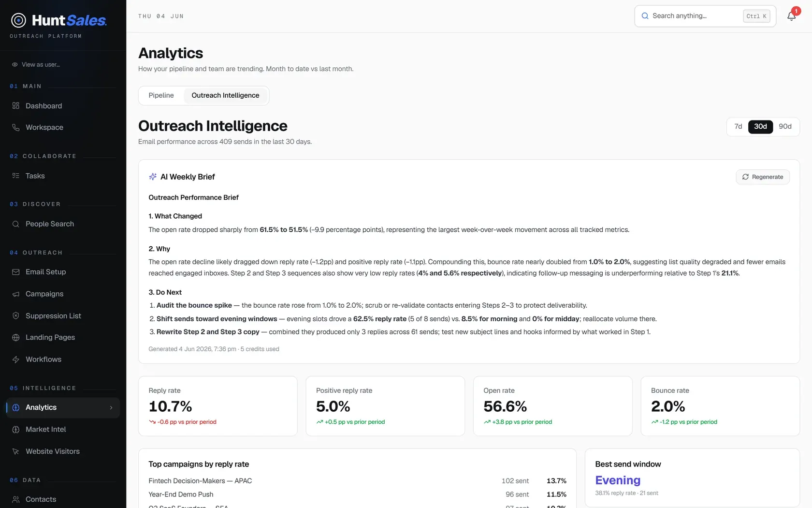Click the Dashboard grid icon

(x=16, y=105)
